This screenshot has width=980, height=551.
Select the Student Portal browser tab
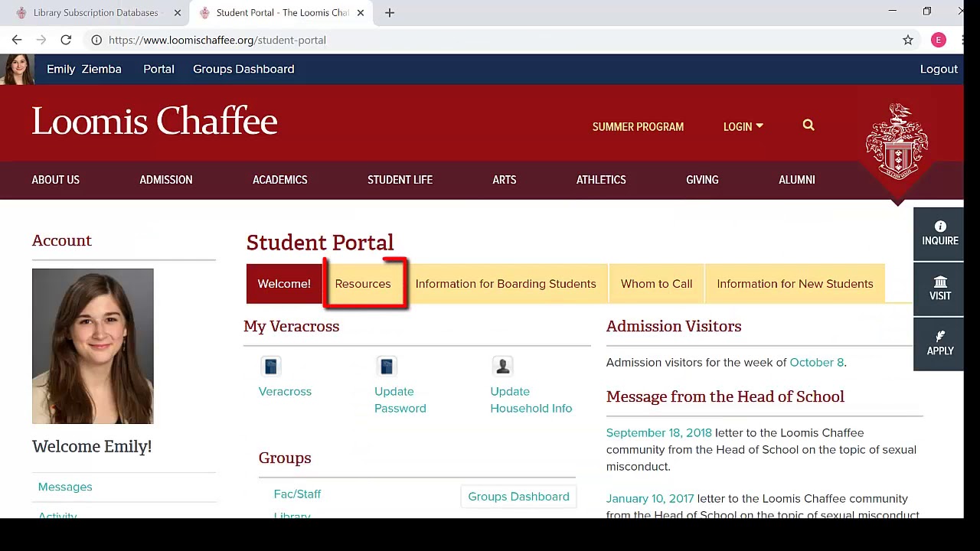click(282, 12)
